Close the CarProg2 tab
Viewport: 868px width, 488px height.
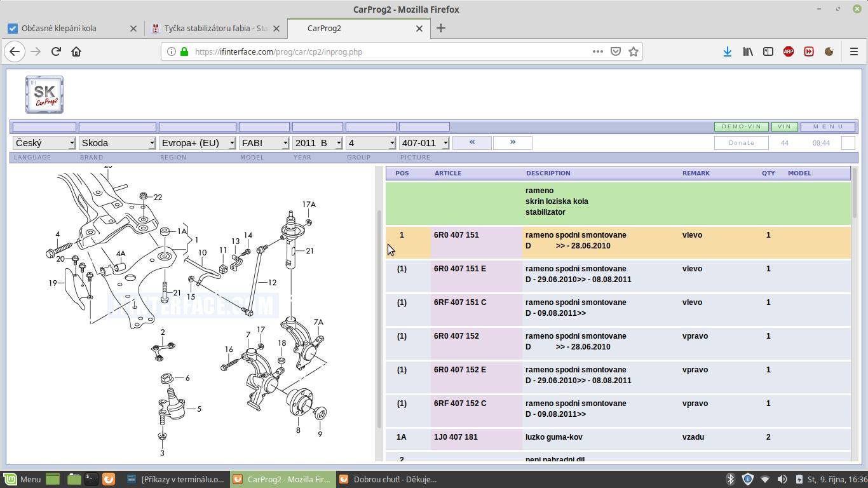[419, 28]
